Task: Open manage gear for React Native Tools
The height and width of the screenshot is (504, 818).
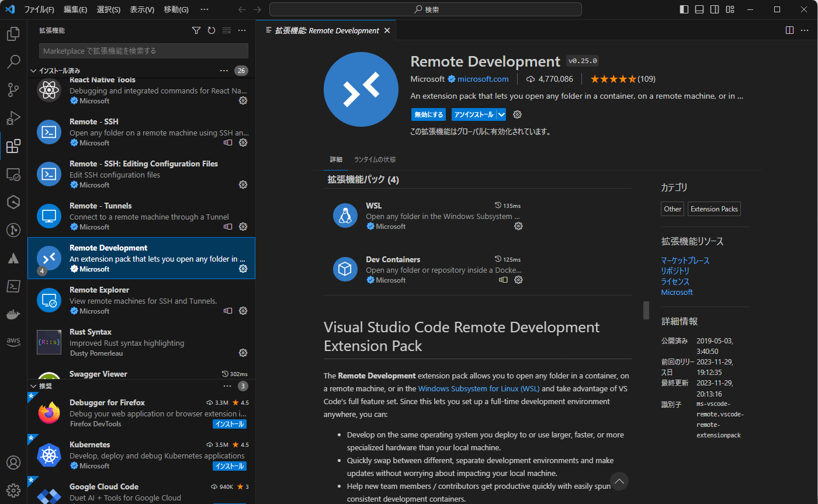Action: [243, 100]
